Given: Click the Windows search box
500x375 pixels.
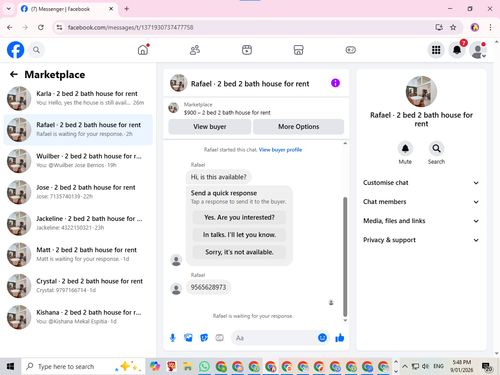Looking at the screenshot, I should [83, 367].
